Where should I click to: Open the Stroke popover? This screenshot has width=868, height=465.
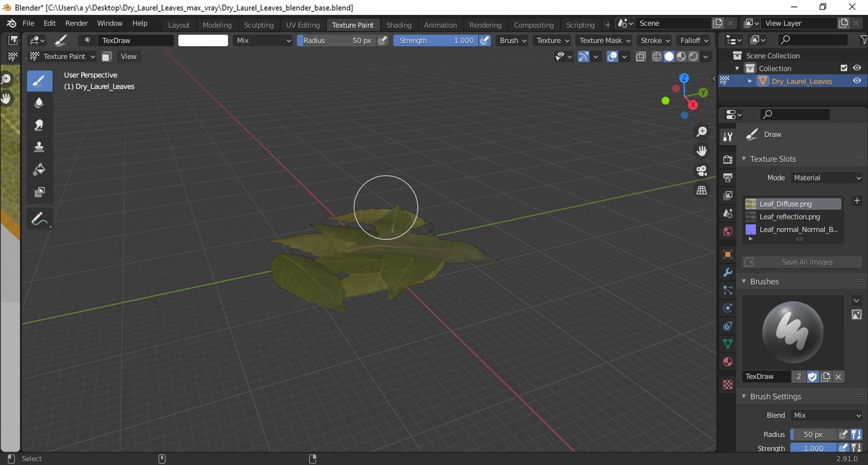pyautogui.click(x=655, y=40)
